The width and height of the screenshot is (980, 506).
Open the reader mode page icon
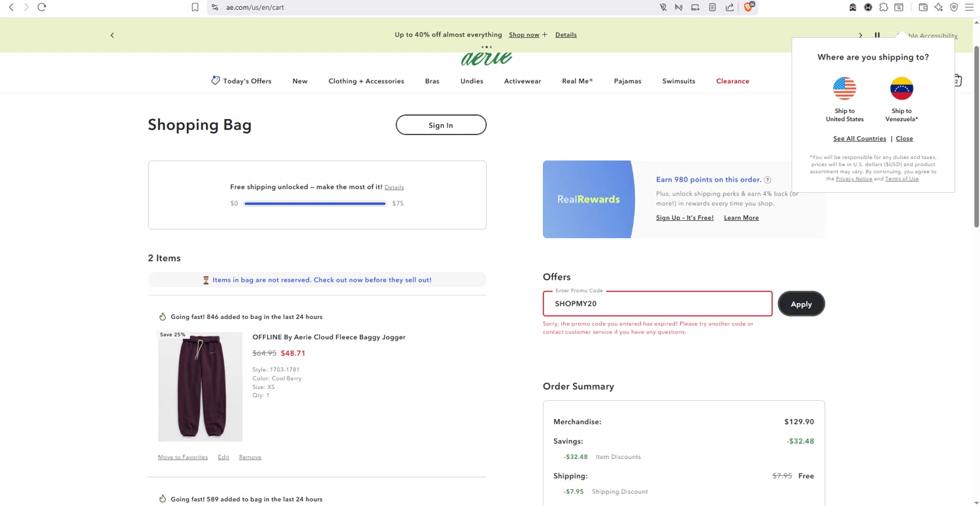pyautogui.click(x=712, y=7)
